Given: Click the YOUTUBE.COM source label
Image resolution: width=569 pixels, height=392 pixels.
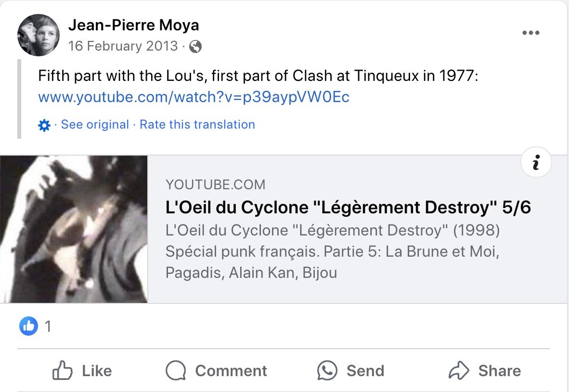Looking at the screenshot, I should coord(215,184).
